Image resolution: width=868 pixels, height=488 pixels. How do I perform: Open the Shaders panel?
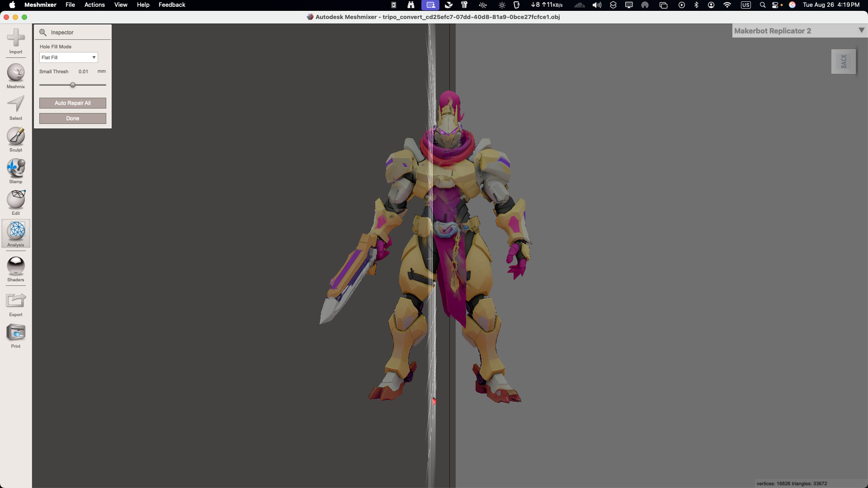tap(16, 269)
